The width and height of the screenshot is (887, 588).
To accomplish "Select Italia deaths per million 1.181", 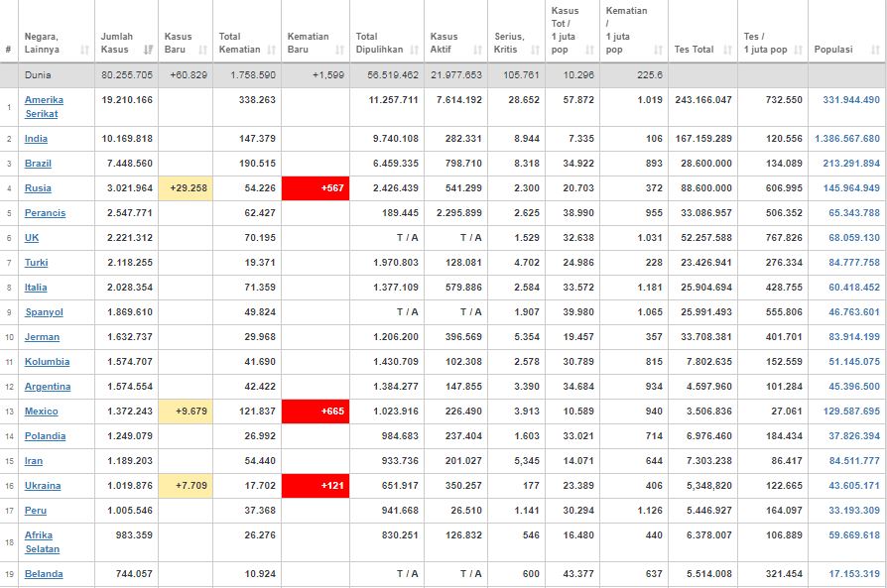I will point(650,288).
